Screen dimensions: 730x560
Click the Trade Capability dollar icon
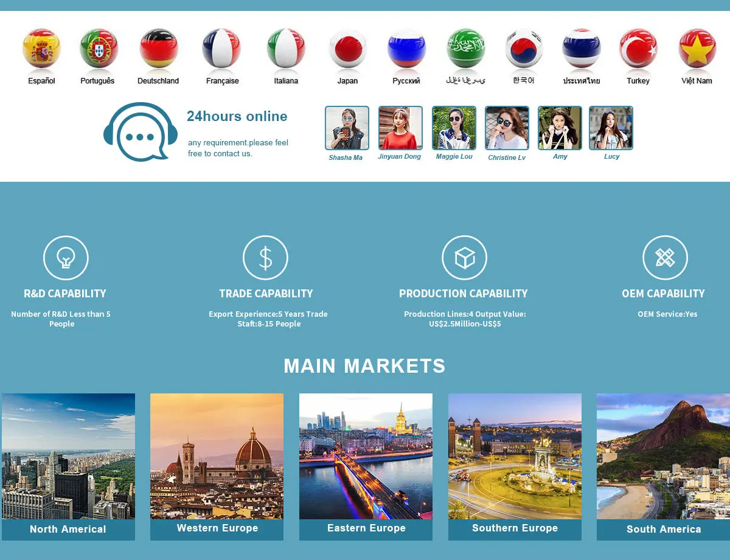(x=265, y=258)
